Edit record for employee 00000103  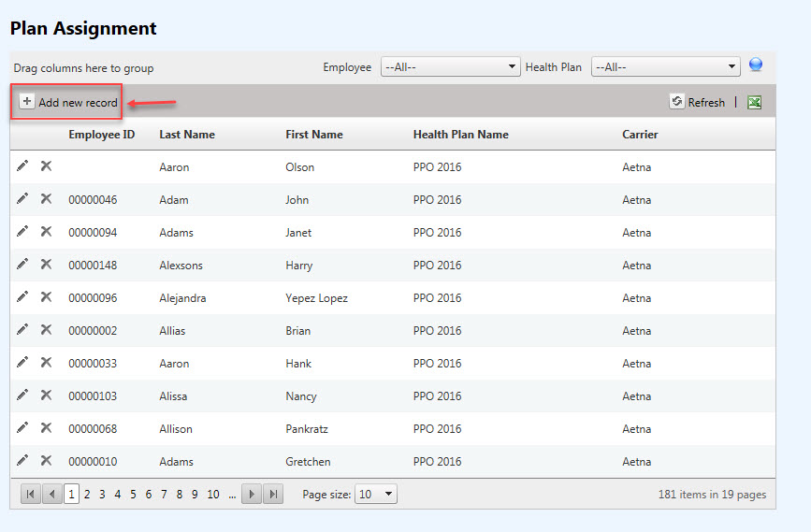pyautogui.click(x=22, y=395)
